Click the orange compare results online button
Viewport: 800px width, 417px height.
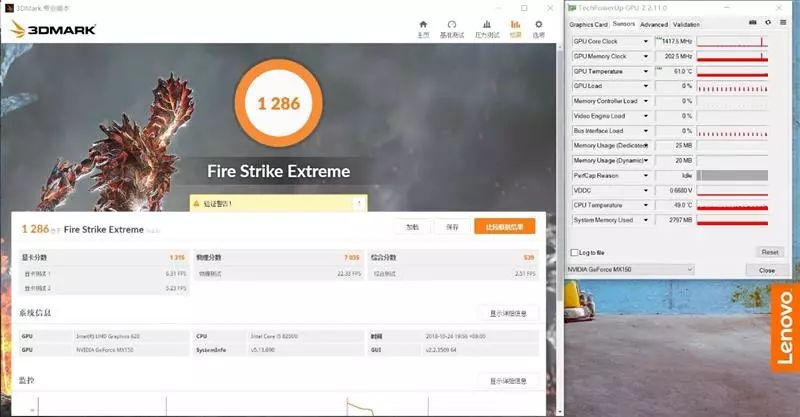[505, 227]
